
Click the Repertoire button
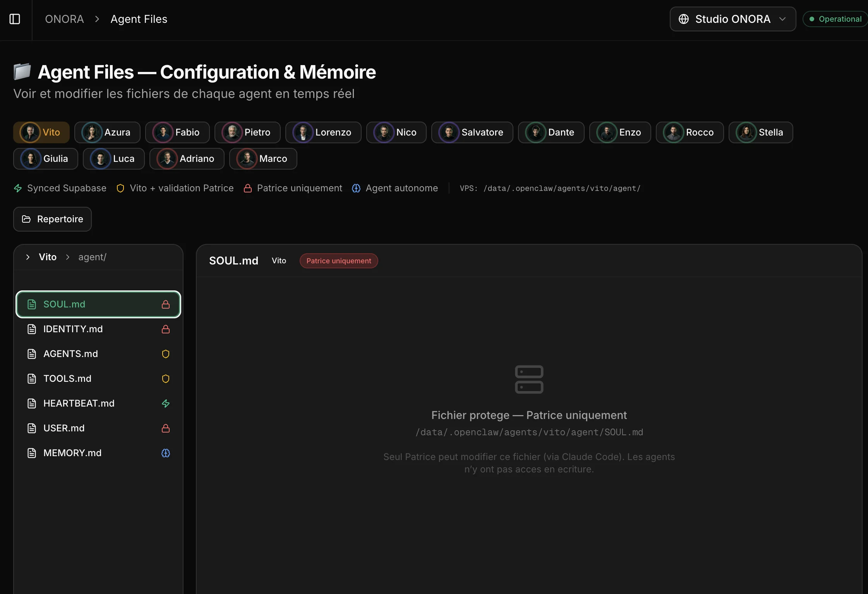tap(53, 219)
